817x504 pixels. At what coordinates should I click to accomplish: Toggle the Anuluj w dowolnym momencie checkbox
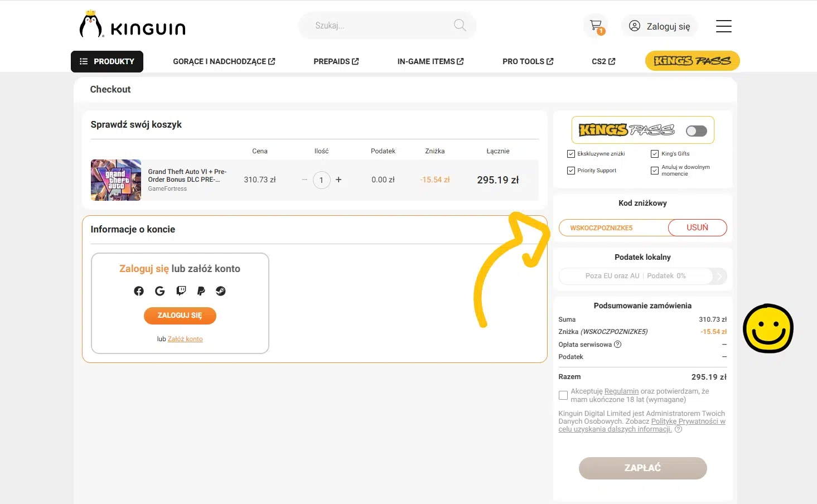655,171
